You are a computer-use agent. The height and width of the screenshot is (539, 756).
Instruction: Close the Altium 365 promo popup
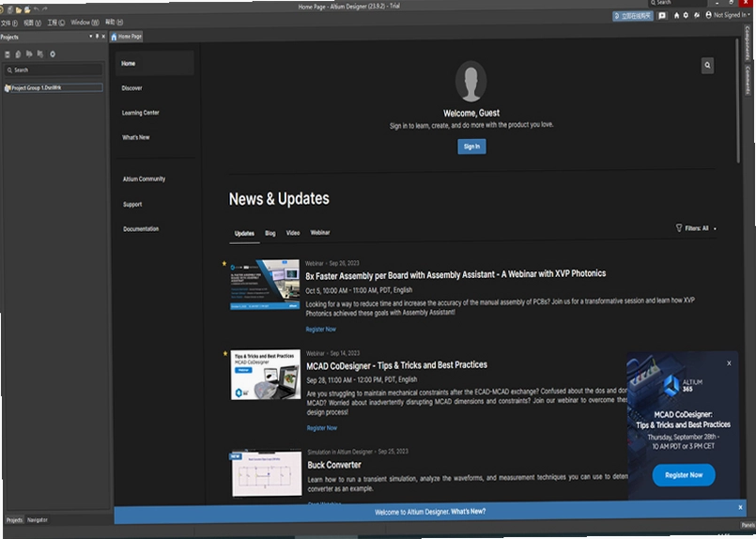(729, 363)
